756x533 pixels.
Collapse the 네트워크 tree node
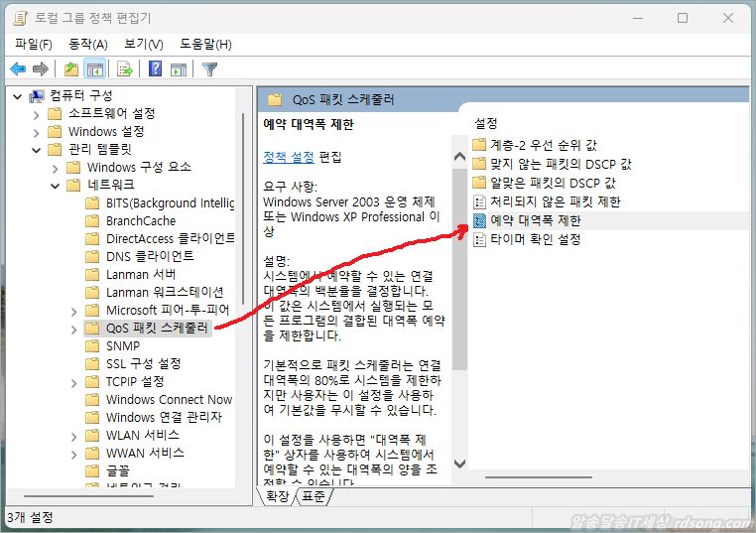pos(57,185)
